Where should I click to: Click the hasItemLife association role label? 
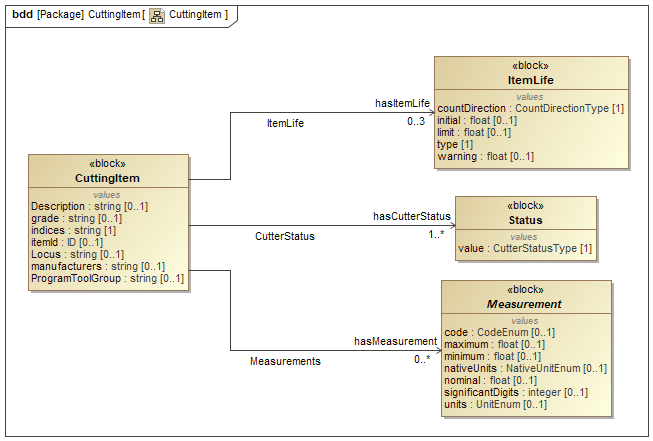(402, 103)
